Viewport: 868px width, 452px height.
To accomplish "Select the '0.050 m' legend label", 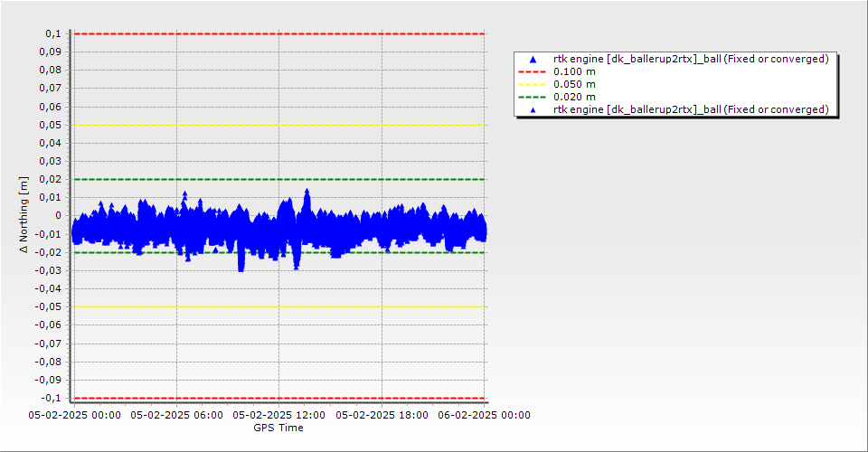I will (x=575, y=85).
